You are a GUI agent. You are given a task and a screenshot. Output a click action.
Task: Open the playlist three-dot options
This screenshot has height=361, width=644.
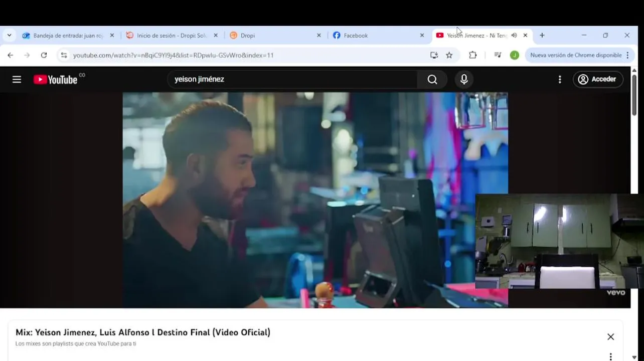(x=610, y=356)
